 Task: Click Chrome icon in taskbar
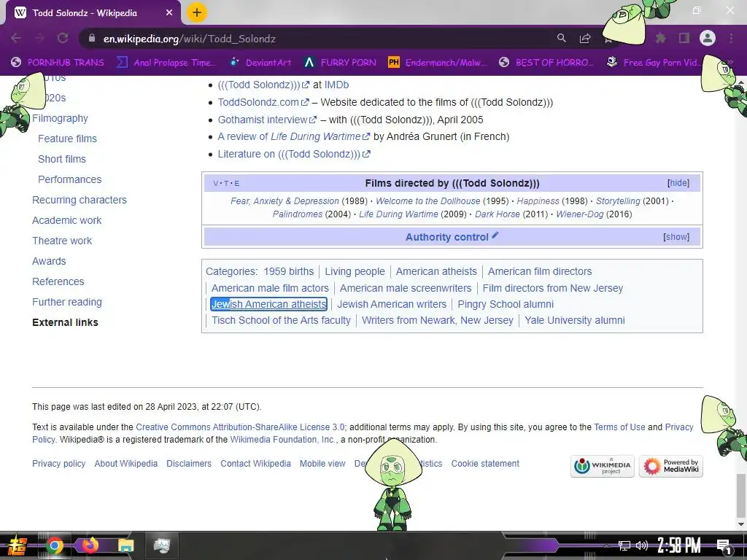point(54,545)
